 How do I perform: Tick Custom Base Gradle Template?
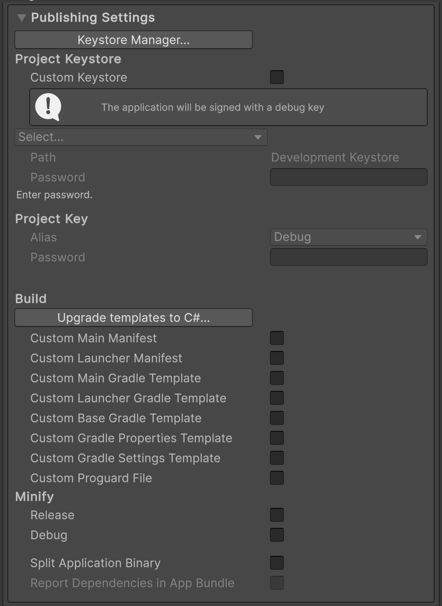coord(277,418)
